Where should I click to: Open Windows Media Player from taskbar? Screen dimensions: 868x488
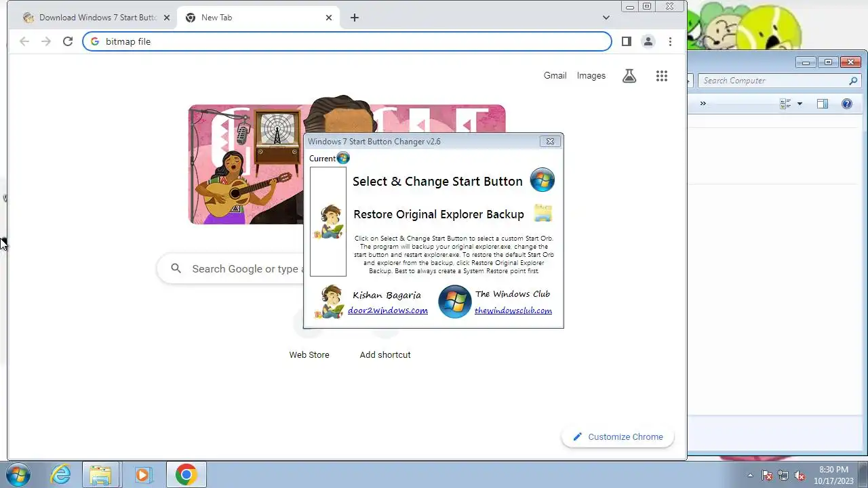(142, 474)
